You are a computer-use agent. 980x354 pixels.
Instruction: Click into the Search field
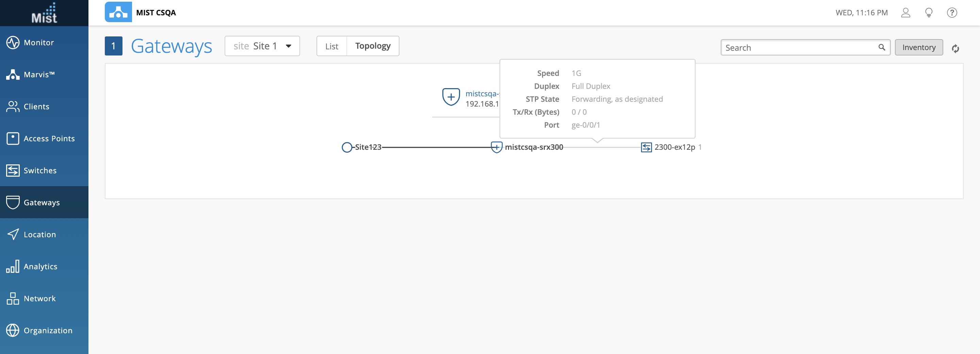pos(799,47)
